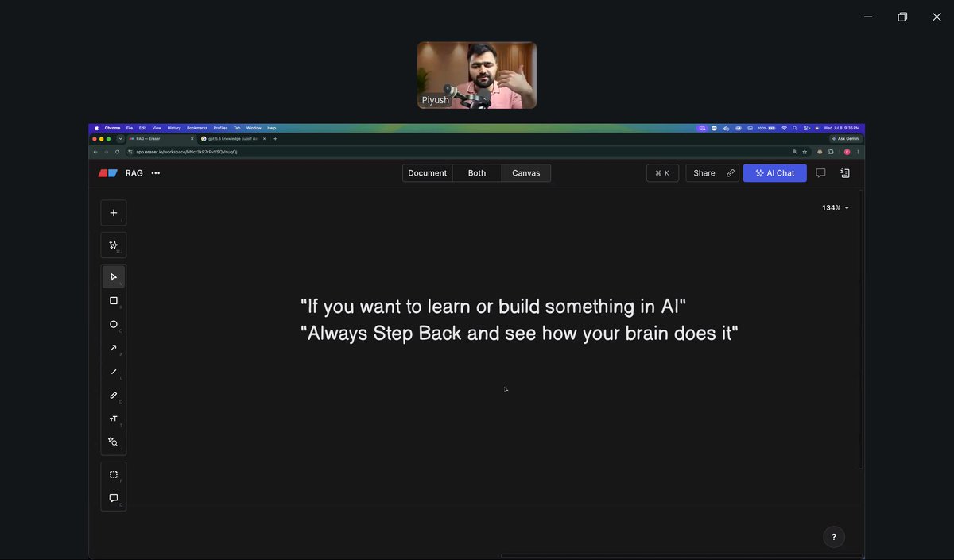Select the pointer selection tool
Image resolution: width=954 pixels, height=560 pixels.
pyautogui.click(x=113, y=277)
